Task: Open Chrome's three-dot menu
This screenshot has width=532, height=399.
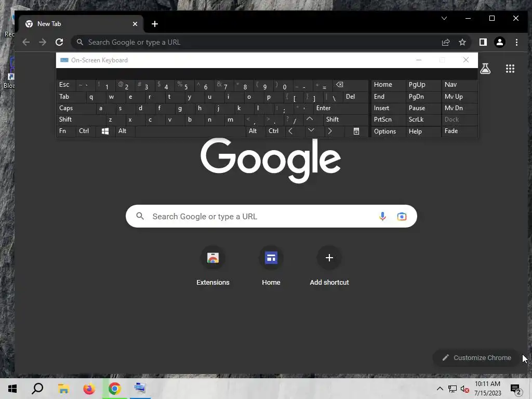Action: pos(516,42)
